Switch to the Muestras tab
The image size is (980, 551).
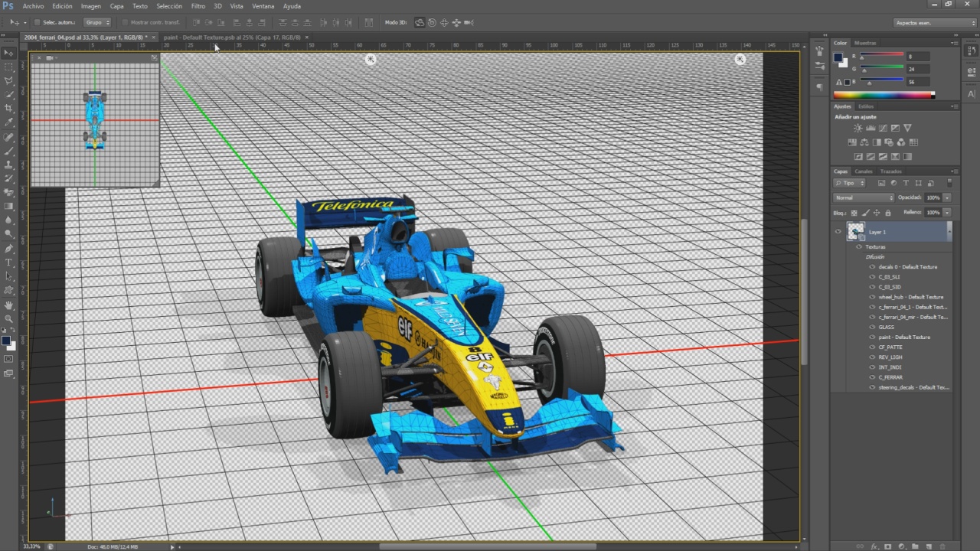865,43
